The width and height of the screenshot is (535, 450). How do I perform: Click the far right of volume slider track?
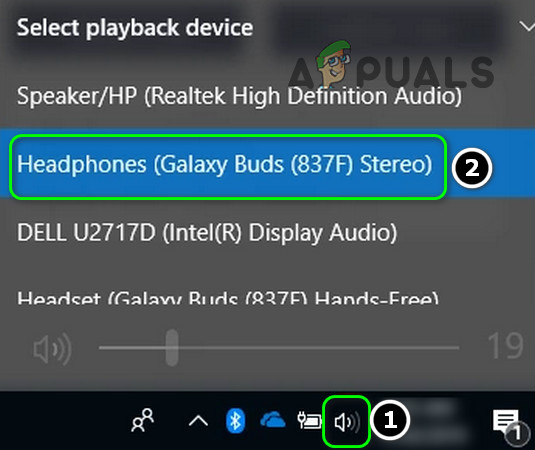456,348
